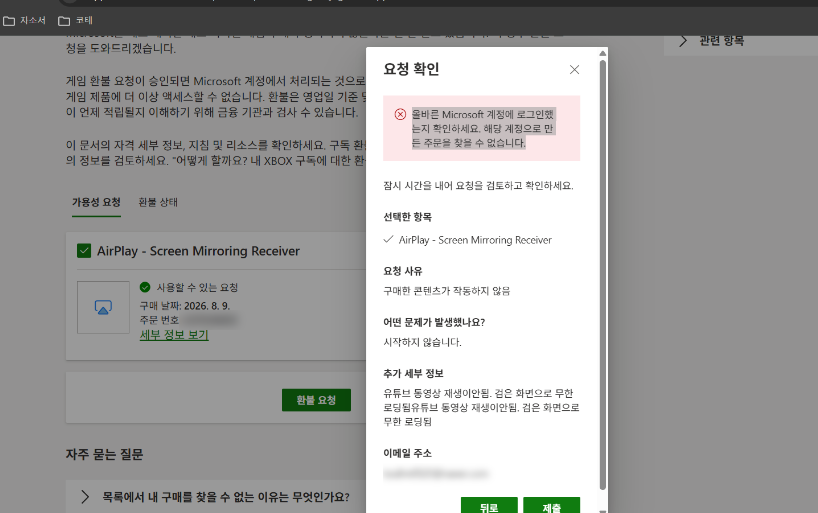Click AirPlay - Screen Mirroring Receiver card title
Viewport: 818px width, 513px height.
coord(198,251)
